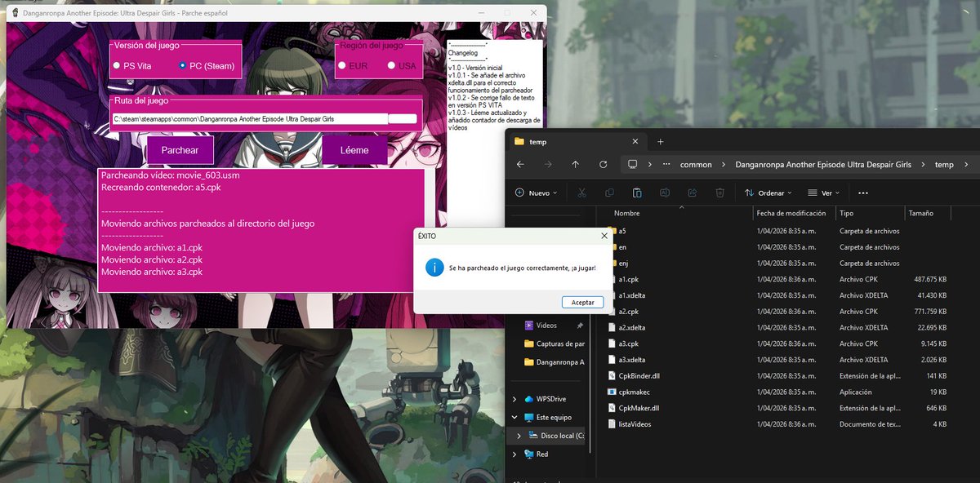Screen dimensions: 980x483
Task: Close the temp tab in Explorer
Action: (x=634, y=141)
